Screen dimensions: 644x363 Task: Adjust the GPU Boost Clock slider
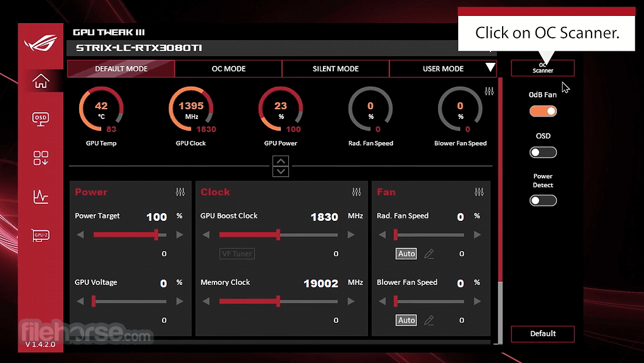coord(278,235)
